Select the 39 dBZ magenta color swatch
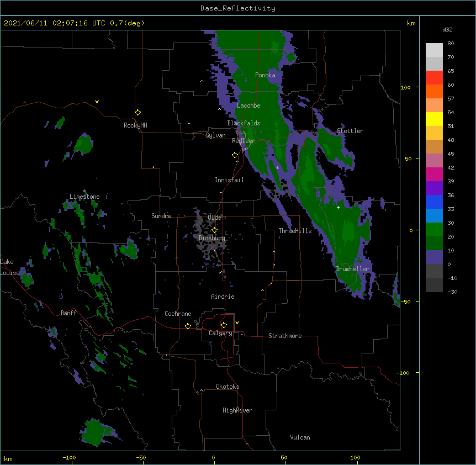 [x=434, y=174]
